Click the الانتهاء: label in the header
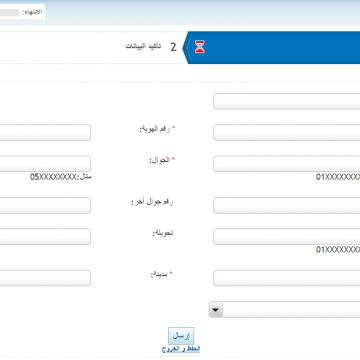The width and height of the screenshot is (360, 360). click(32, 12)
